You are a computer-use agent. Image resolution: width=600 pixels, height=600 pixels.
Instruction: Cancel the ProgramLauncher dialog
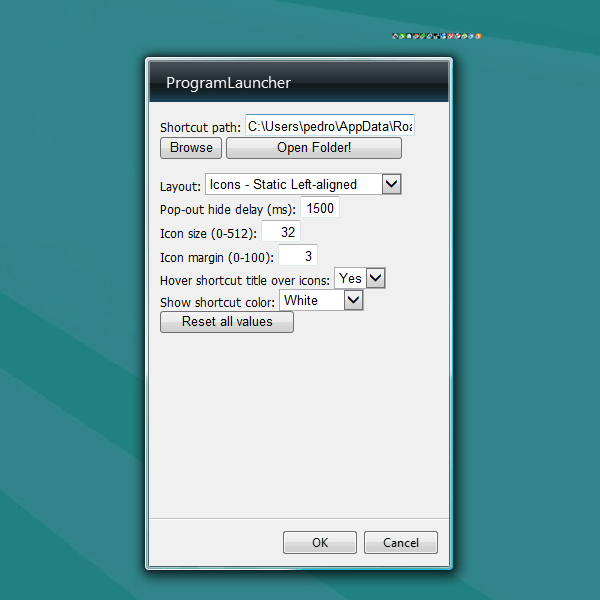pyautogui.click(x=401, y=542)
